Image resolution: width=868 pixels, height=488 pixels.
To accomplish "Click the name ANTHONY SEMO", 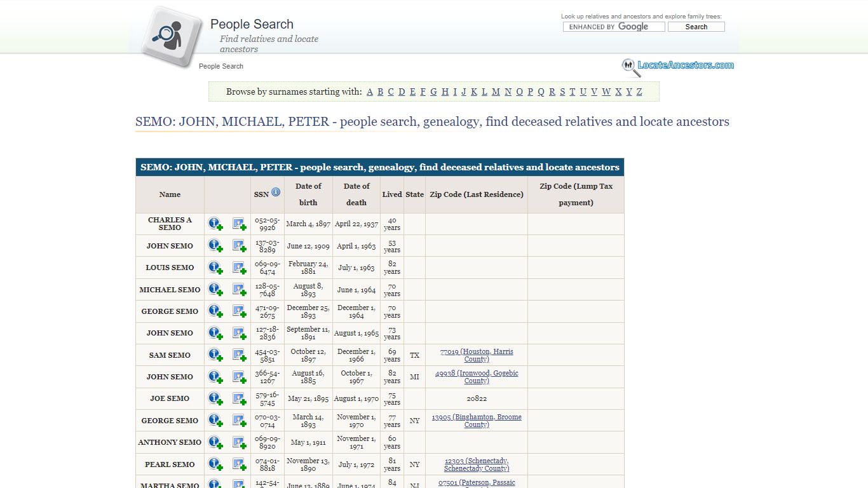I will 170,442.
